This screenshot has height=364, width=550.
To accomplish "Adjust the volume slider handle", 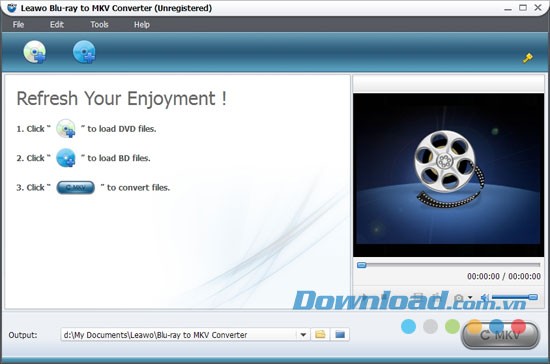I will pos(533,297).
